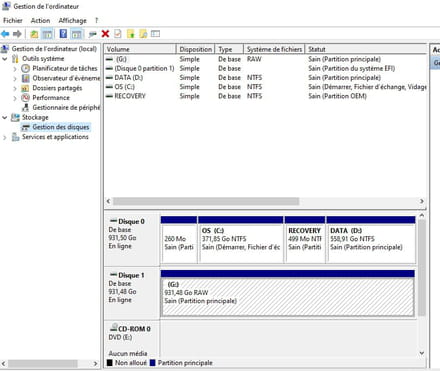Click the Non alloué black legend swatch
440x371 pixels.
[110, 363]
